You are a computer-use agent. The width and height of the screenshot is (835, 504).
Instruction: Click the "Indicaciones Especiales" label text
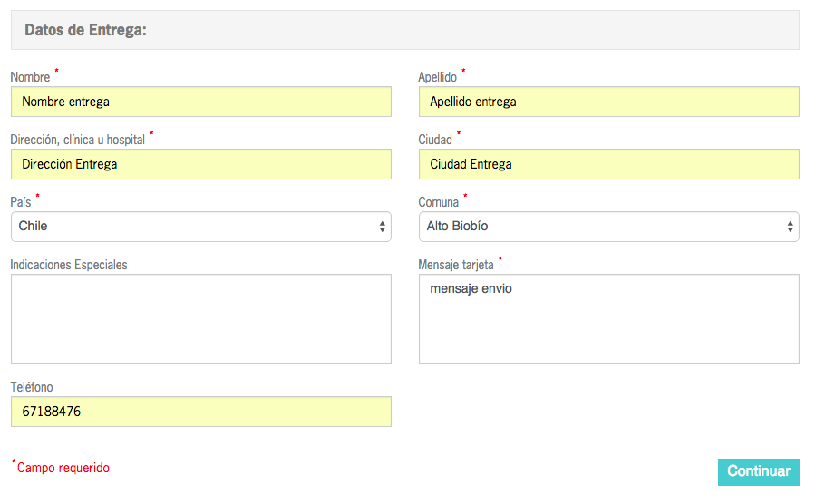[x=69, y=265]
